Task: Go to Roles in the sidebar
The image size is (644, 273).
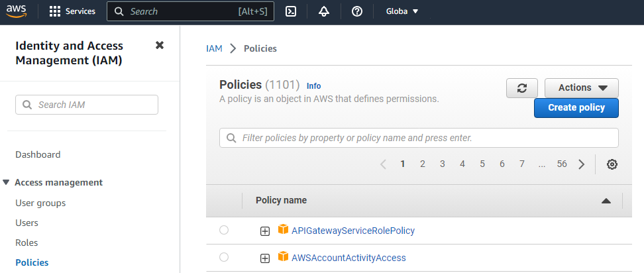Action: 27,243
